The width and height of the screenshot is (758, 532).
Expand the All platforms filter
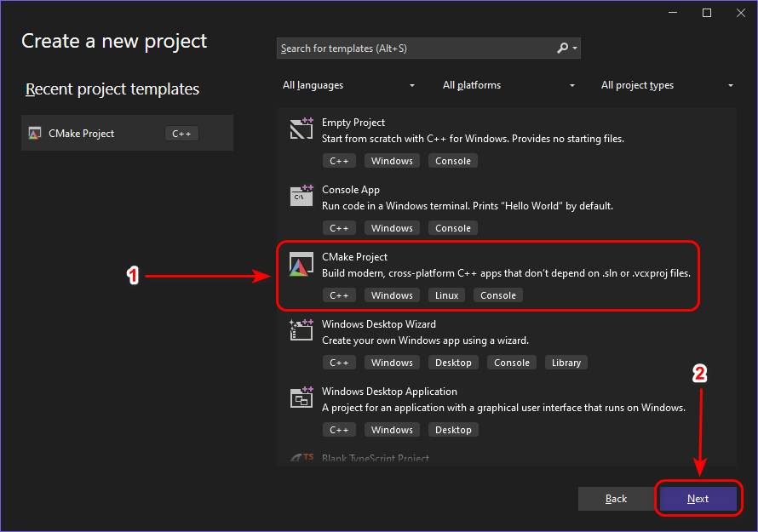[x=508, y=85]
